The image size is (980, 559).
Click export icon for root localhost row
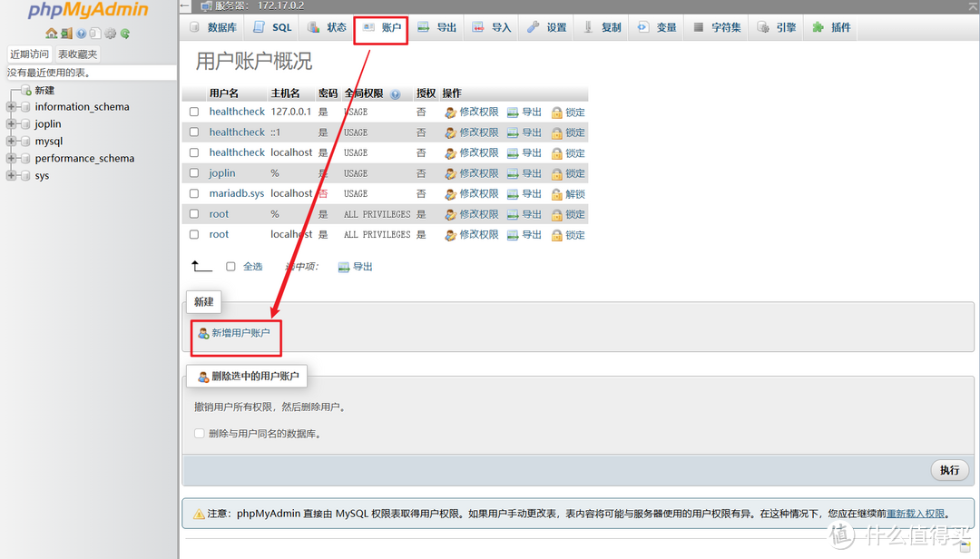pyautogui.click(x=513, y=235)
